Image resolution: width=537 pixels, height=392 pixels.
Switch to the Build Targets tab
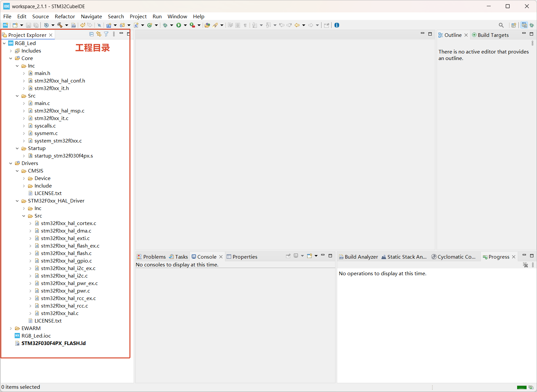click(490, 35)
